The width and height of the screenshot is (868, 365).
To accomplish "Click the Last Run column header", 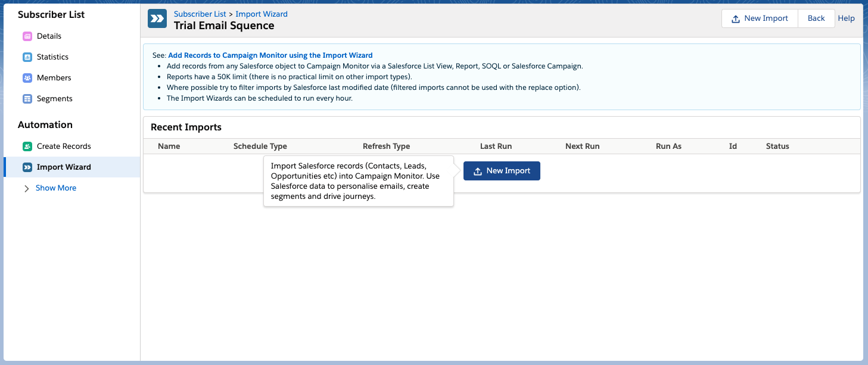I will [496, 146].
